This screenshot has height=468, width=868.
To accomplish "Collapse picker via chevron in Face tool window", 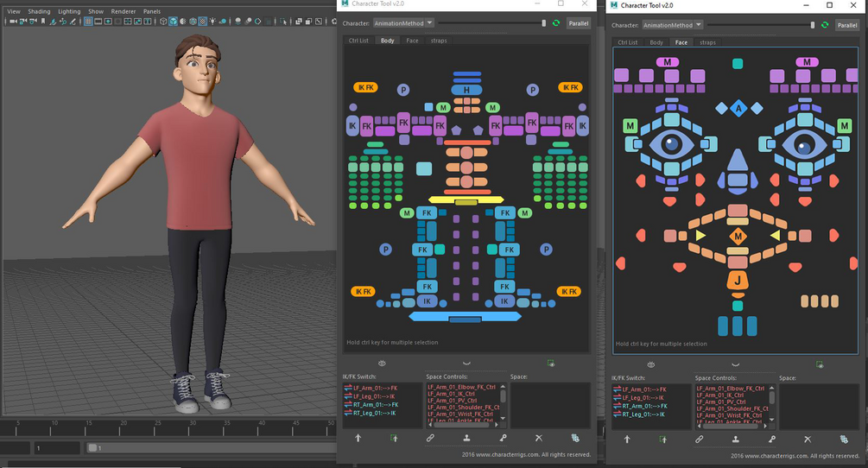I will point(735,364).
